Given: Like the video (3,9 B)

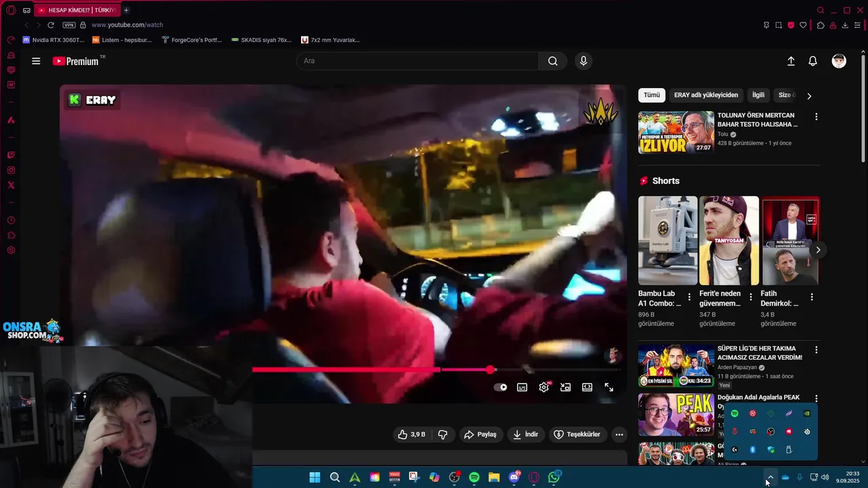Looking at the screenshot, I should click(412, 434).
